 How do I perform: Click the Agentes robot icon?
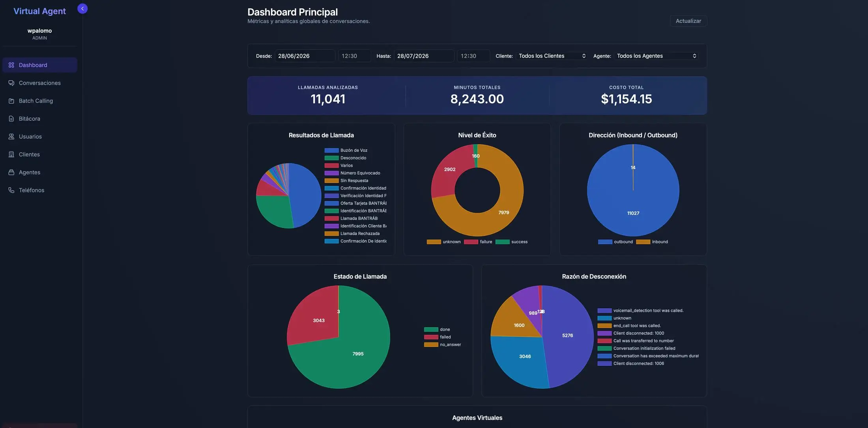coord(11,172)
